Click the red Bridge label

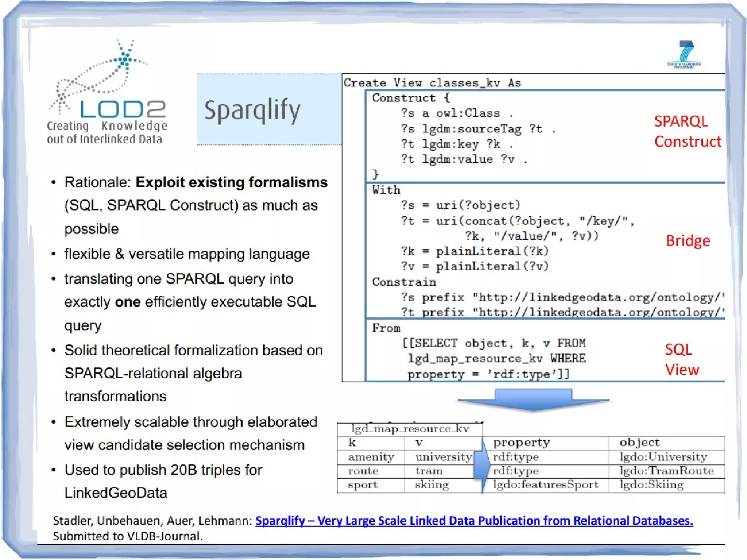click(688, 241)
